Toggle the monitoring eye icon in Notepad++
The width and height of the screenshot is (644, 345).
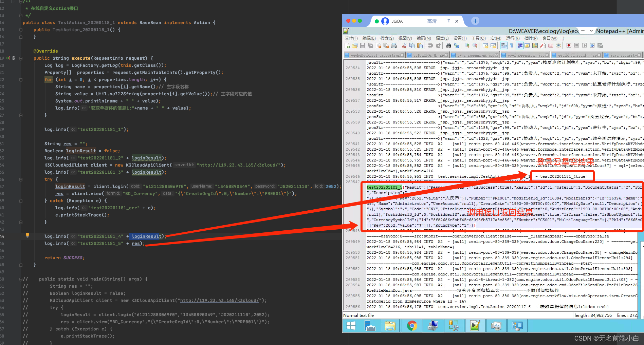point(558,45)
